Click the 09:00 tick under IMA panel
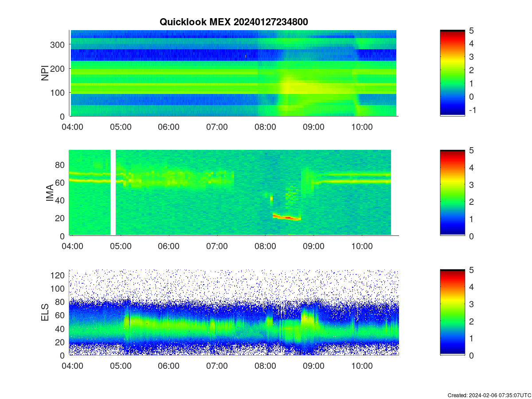 [x=313, y=246]
